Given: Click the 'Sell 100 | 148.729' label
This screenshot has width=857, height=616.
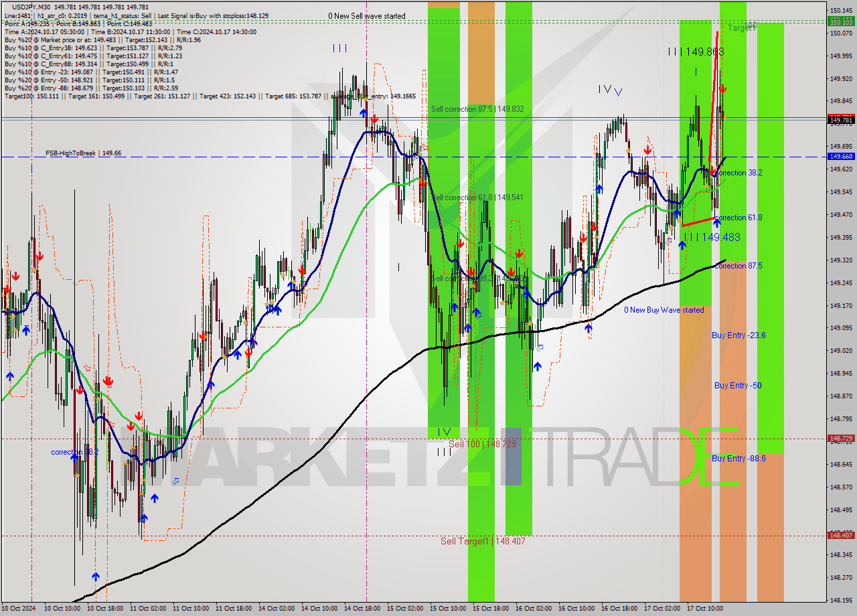Looking at the screenshot, I should tap(482, 444).
